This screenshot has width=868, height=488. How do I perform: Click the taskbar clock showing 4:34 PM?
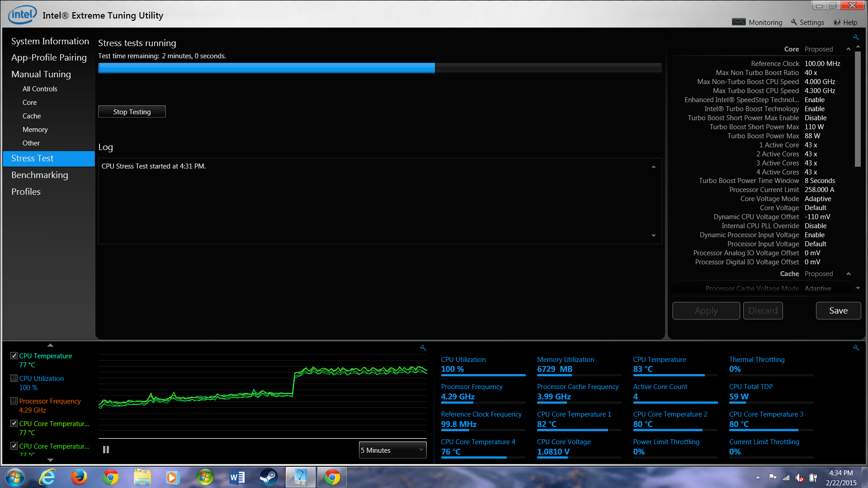tap(841, 478)
